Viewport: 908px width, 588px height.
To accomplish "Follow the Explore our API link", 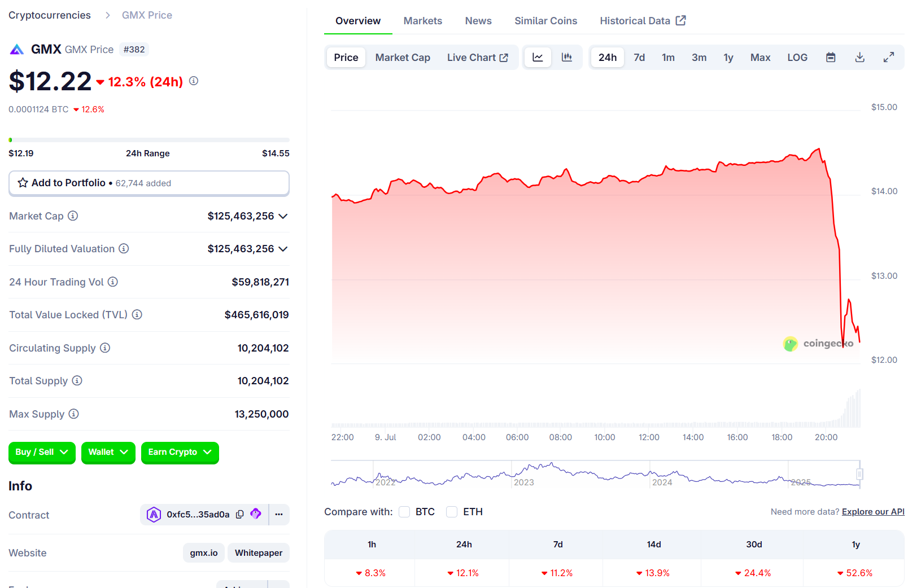I will click(x=873, y=511).
